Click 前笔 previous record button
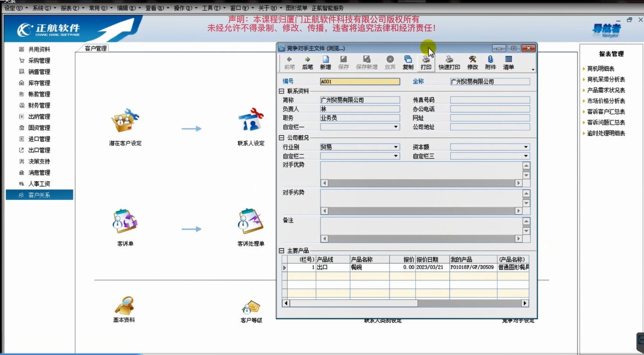The height and width of the screenshot is (355, 644). click(289, 63)
